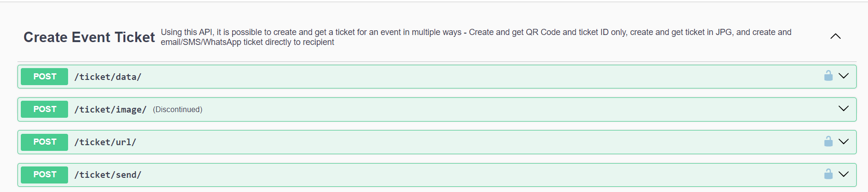868x192 pixels.
Task: Open the /ticket/data/ endpoint path
Action: click(108, 77)
